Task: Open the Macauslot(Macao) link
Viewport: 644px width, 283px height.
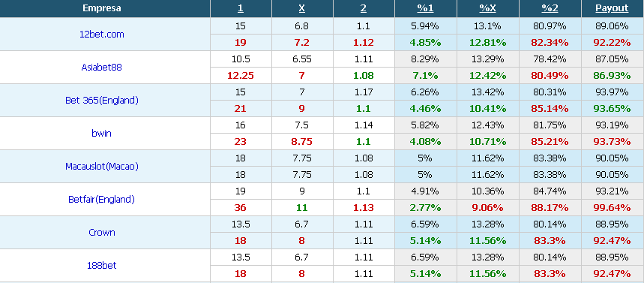Action: pos(101,166)
